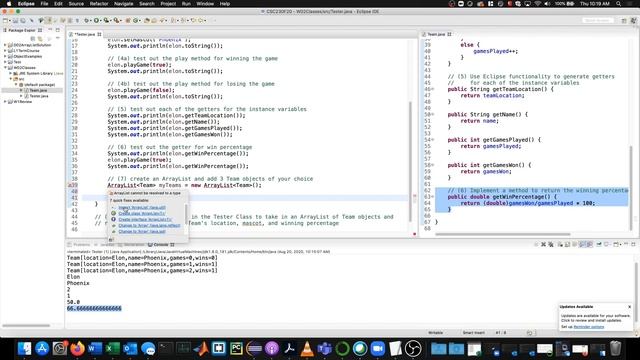Click the Console view tab icon

150,244
